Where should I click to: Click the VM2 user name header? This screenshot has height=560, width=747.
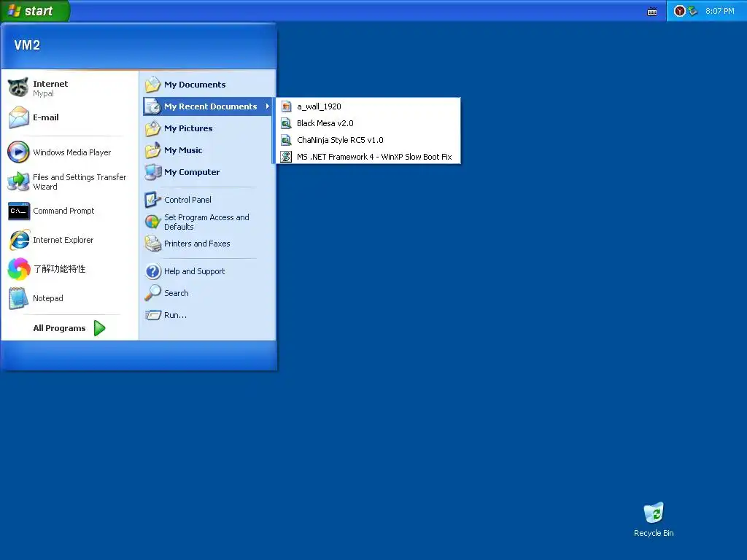click(x=27, y=45)
